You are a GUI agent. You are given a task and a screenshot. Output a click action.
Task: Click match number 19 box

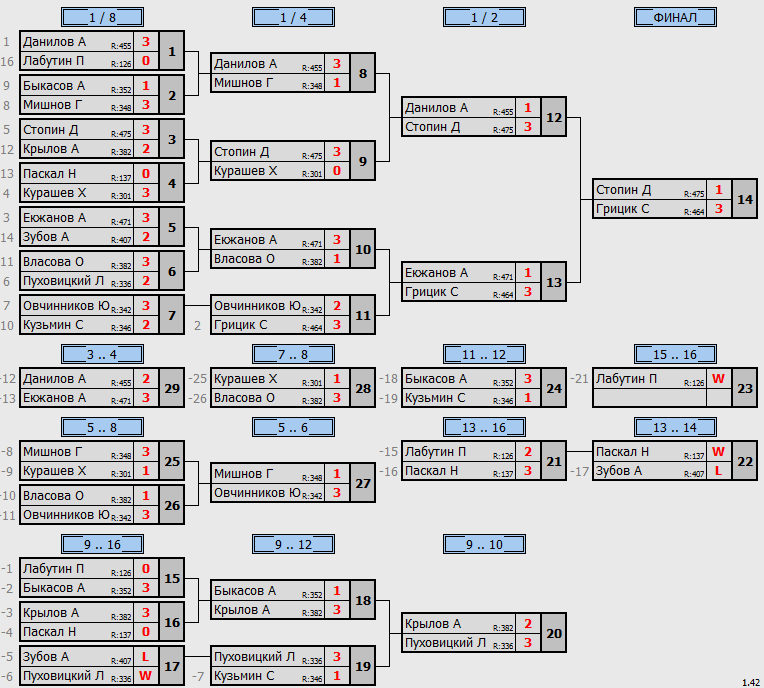tap(363, 666)
